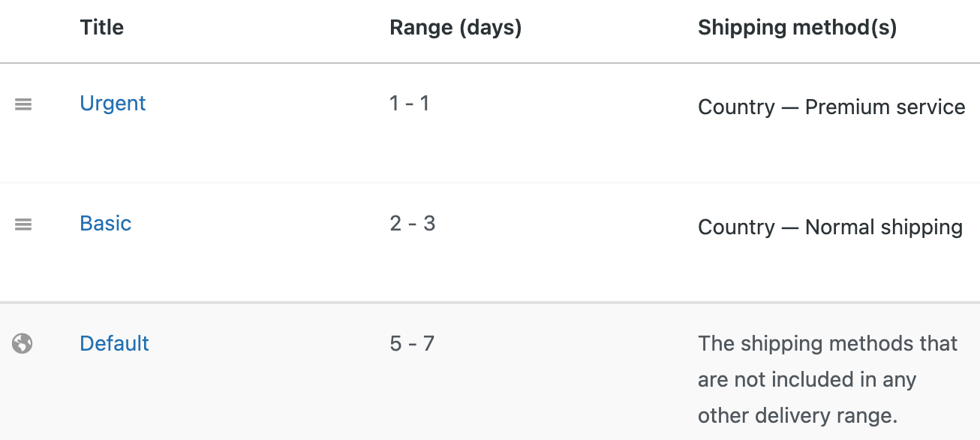Open the Basic delivery range
980x440 pixels.
click(105, 223)
